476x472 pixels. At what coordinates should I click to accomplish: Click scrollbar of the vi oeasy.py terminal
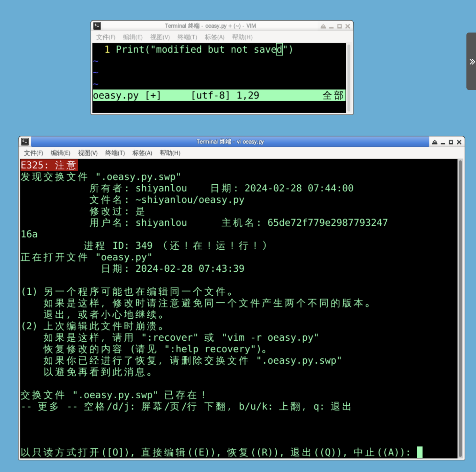pos(460,309)
